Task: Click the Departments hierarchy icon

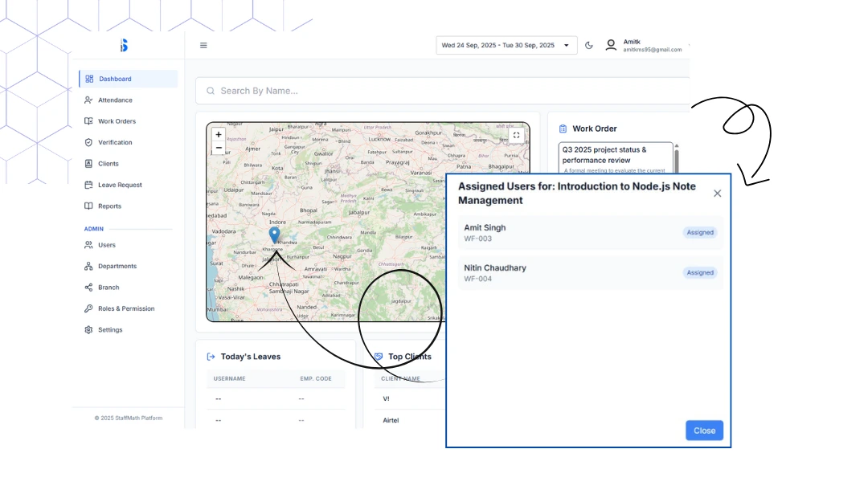Action: click(88, 266)
